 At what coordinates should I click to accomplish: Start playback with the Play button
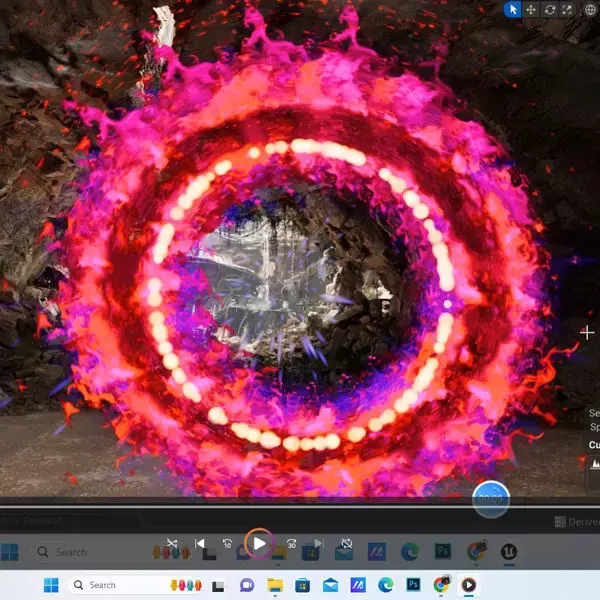coord(259,544)
